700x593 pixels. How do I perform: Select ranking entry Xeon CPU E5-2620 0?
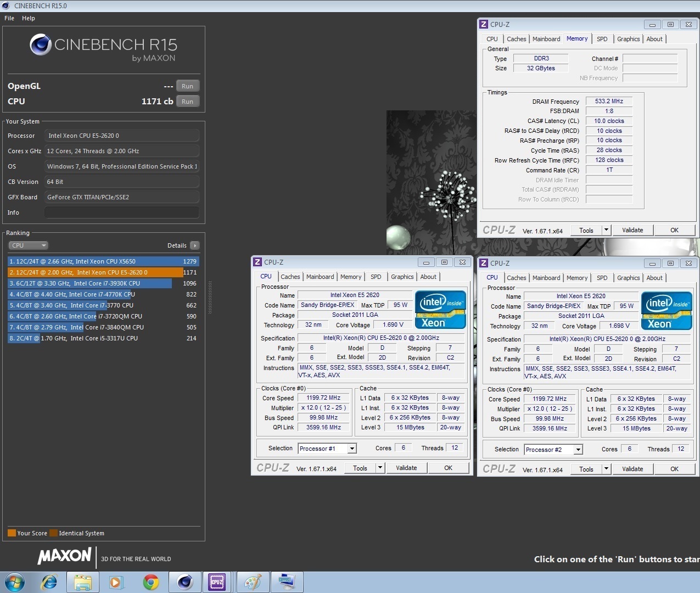(x=103, y=272)
